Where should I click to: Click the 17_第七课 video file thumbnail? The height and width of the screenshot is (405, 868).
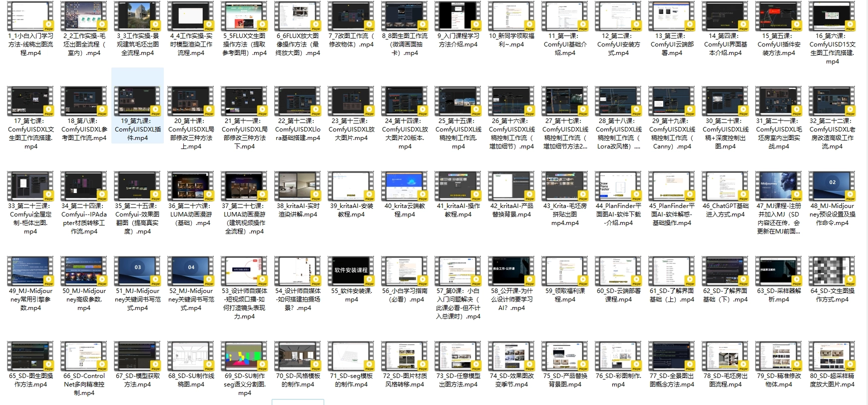pos(30,101)
